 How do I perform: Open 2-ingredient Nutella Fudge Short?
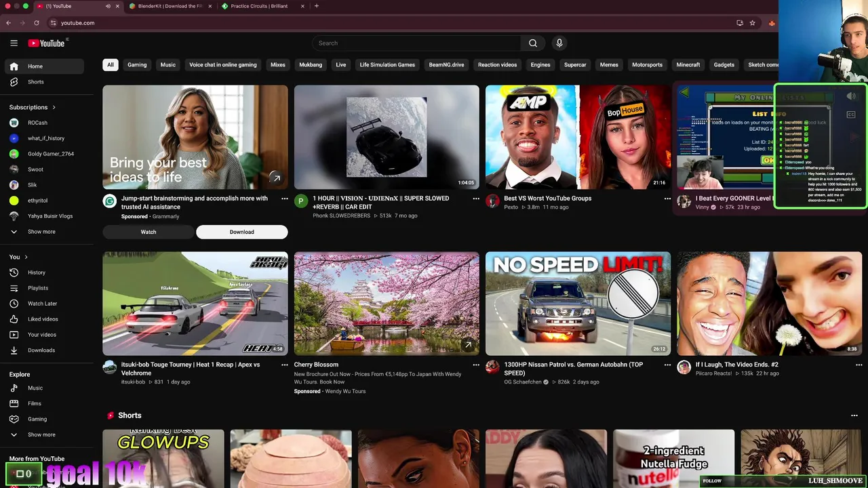[x=673, y=458]
